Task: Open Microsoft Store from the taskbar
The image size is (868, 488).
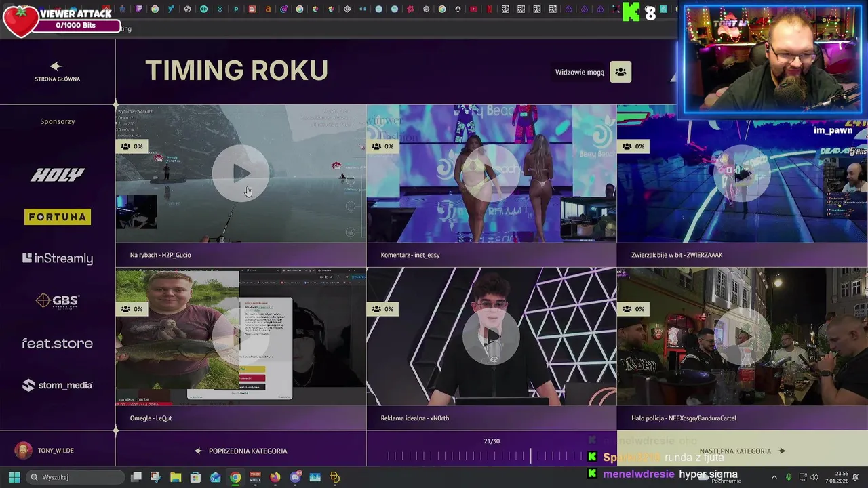Action: pyautogui.click(x=195, y=477)
